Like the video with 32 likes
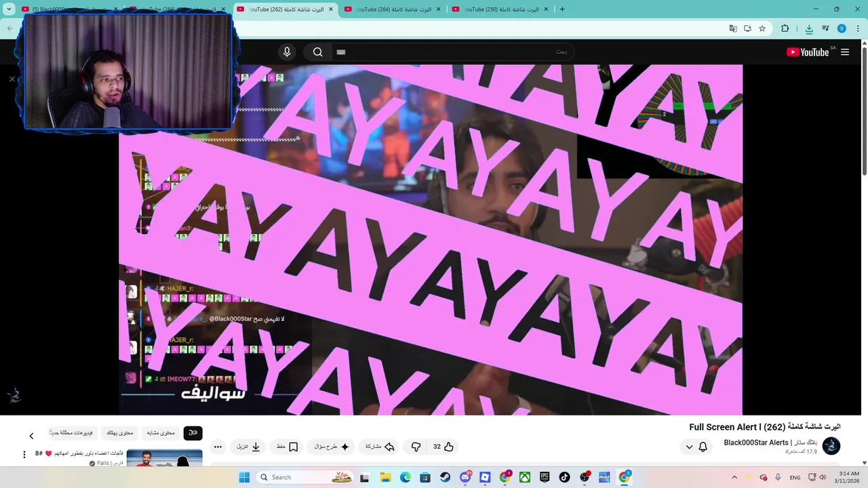 pos(443,447)
